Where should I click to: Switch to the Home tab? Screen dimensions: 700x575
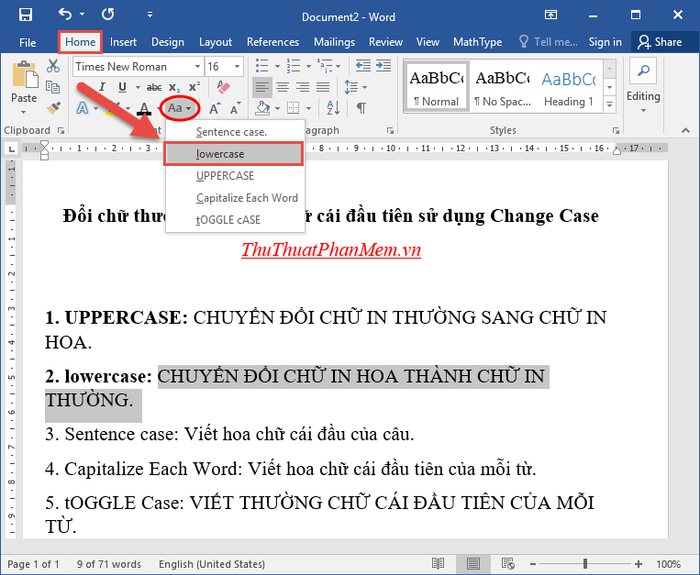[80, 42]
